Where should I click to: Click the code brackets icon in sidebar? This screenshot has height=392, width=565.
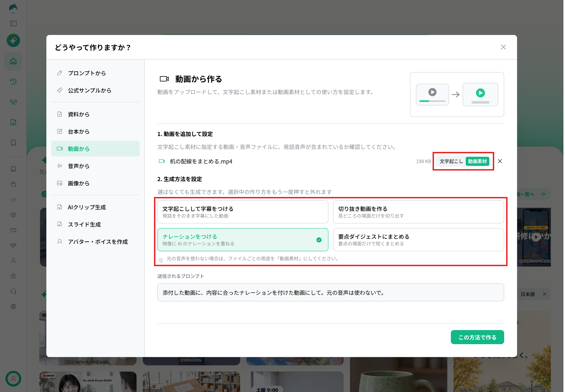click(x=13, y=200)
